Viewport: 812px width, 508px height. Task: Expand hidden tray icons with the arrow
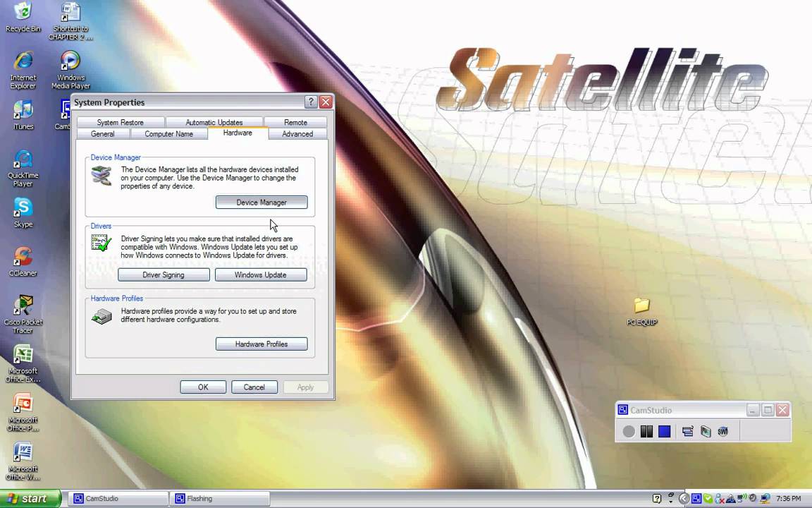pyautogui.click(x=684, y=498)
